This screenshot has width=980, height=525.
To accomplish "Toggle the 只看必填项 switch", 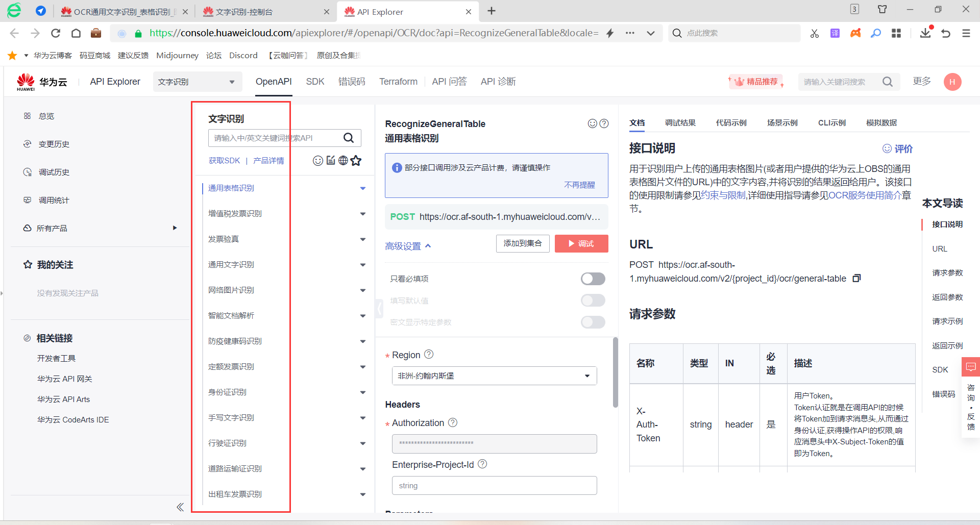I will (x=593, y=279).
